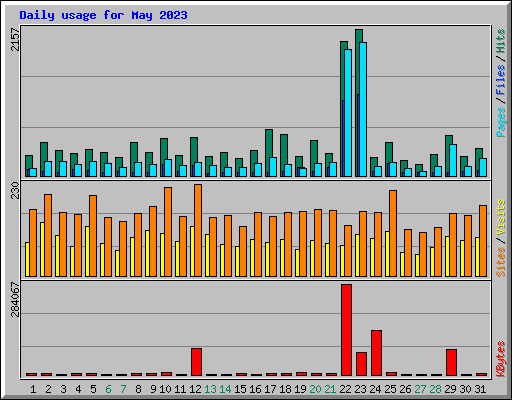Image resolution: width=512 pixels, height=400 pixels.
Task: Click the day 28 weekend label
Action: (435, 389)
